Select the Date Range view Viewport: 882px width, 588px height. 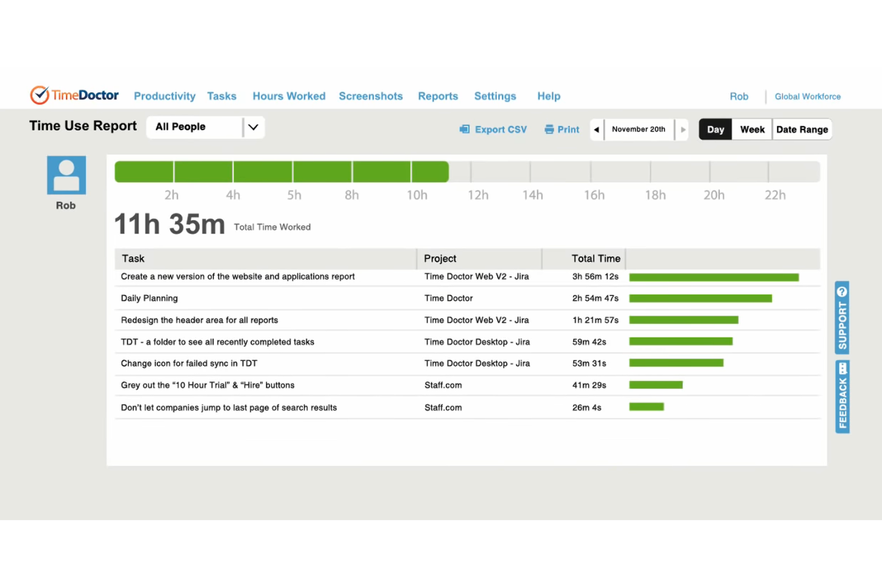(802, 129)
